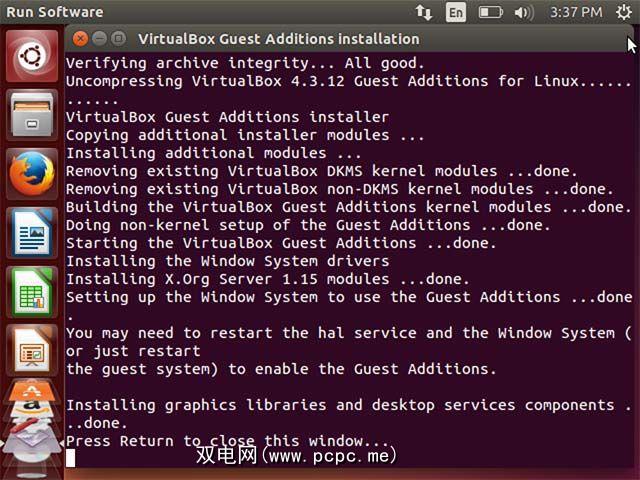This screenshot has height=480, width=640.
Task: Click the 'Starting the VirtualBox Guest Additions' line
Action: 281,243
